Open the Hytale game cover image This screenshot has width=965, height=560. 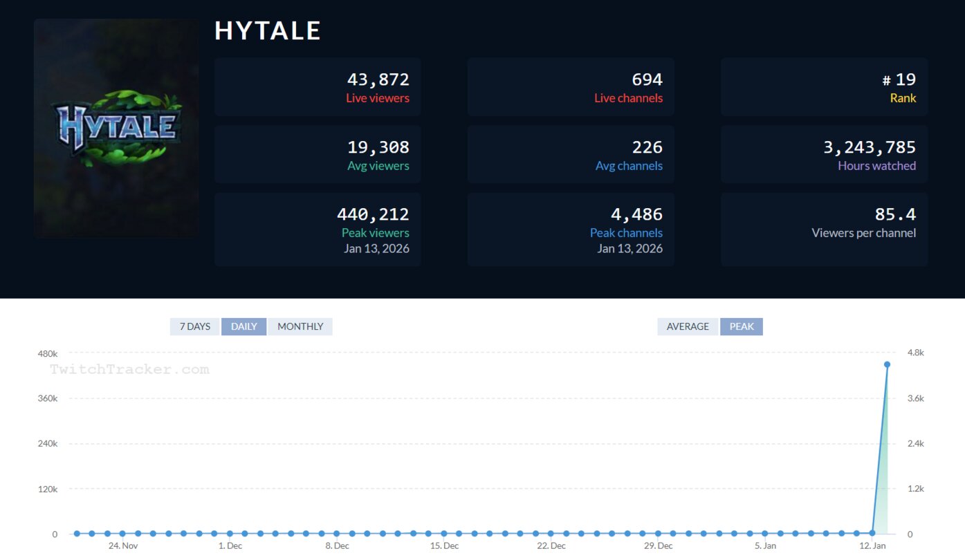(116, 129)
